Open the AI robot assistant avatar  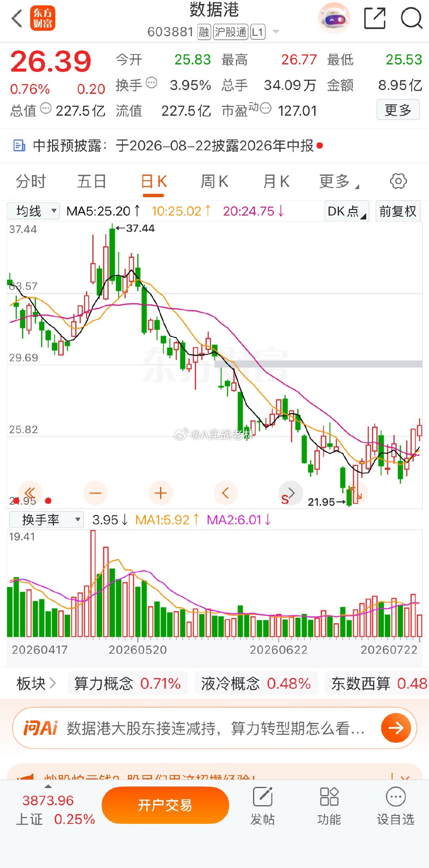[x=334, y=18]
